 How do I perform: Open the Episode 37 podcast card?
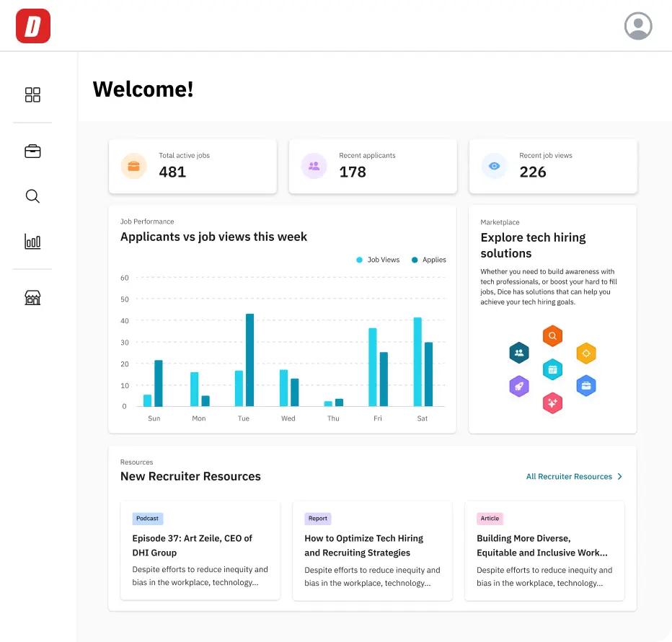pos(200,550)
